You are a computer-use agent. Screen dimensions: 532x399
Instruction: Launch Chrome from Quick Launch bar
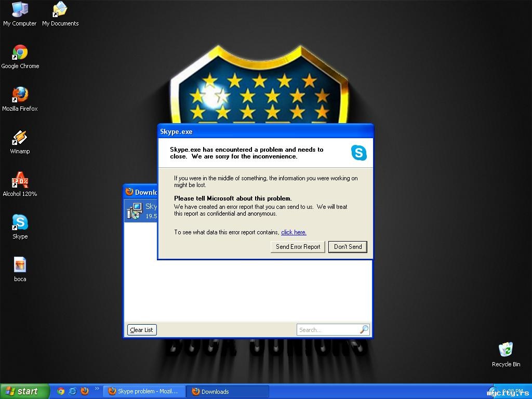(61, 391)
